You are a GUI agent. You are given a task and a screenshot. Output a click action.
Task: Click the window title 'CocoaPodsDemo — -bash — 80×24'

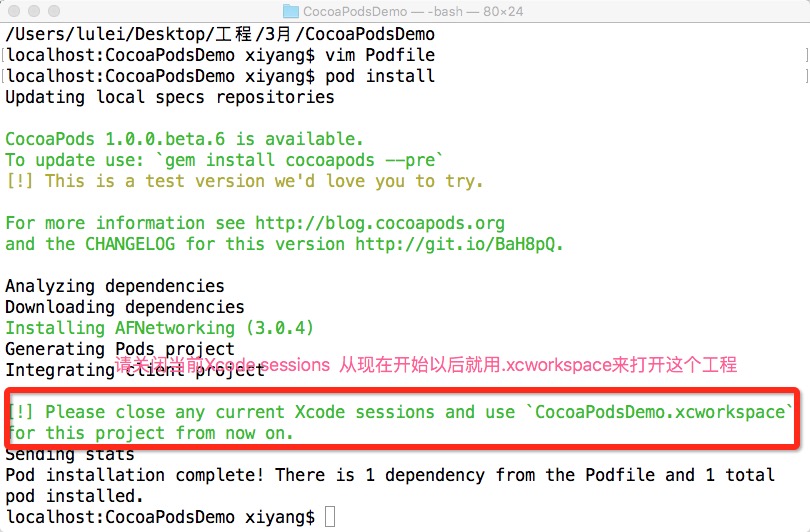click(413, 11)
